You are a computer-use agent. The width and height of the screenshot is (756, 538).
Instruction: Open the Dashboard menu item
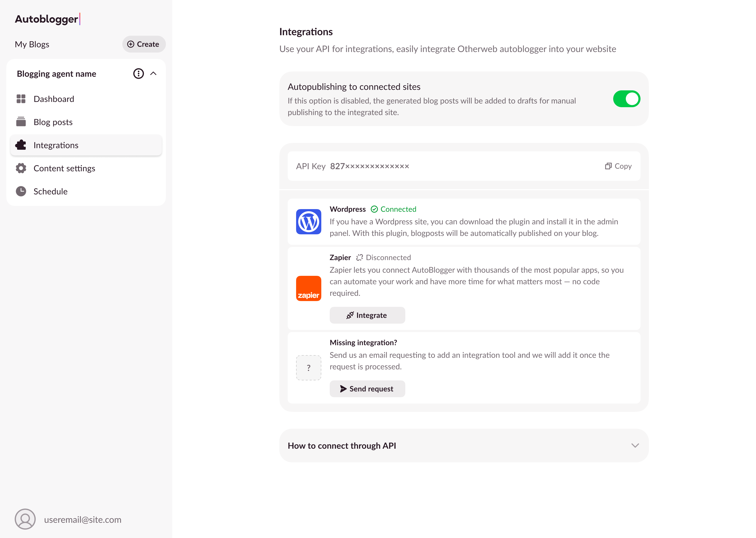pyautogui.click(x=54, y=99)
